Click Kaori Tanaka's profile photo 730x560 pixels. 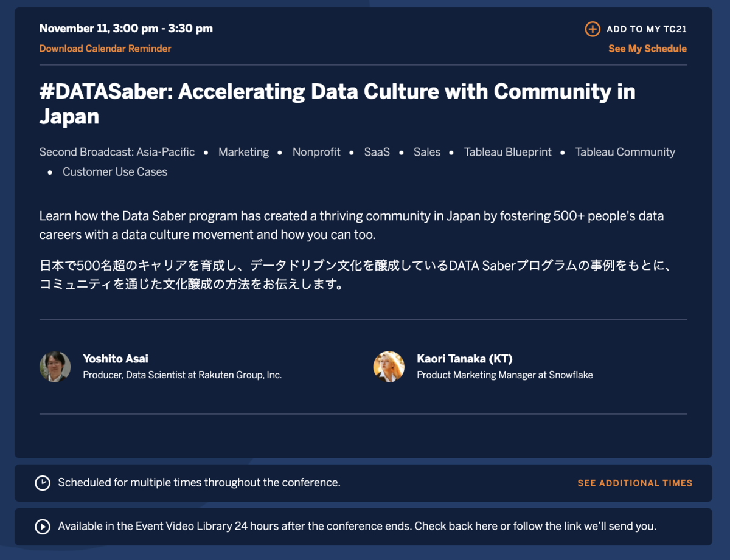tap(389, 367)
